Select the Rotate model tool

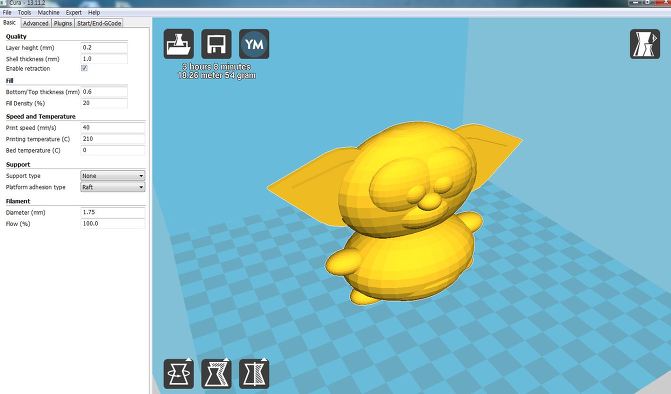point(178,374)
